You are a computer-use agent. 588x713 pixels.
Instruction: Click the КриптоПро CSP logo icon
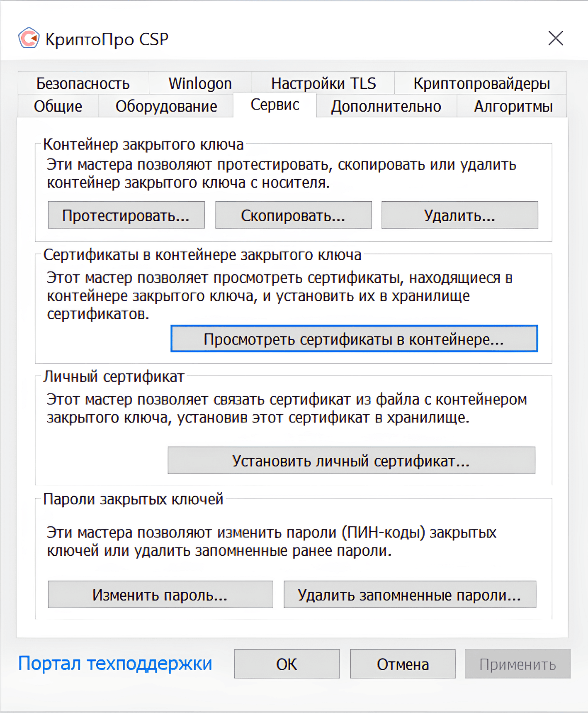[x=29, y=38]
